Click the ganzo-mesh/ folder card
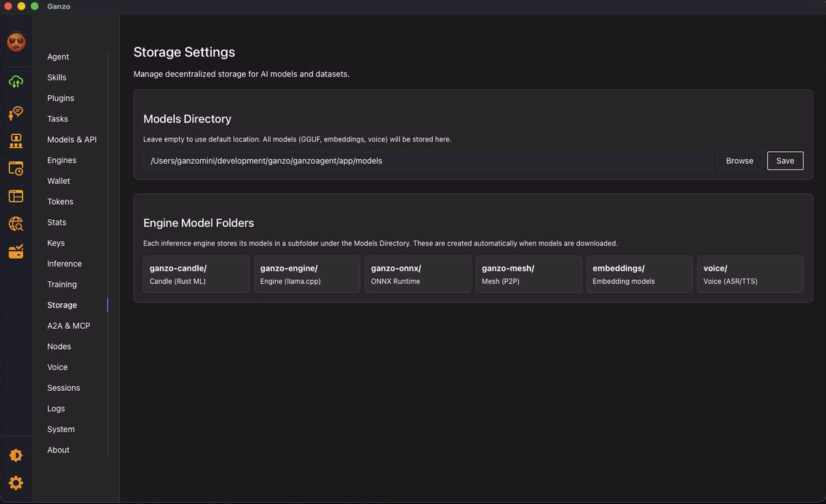This screenshot has height=504, width=826. click(x=528, y=274)
